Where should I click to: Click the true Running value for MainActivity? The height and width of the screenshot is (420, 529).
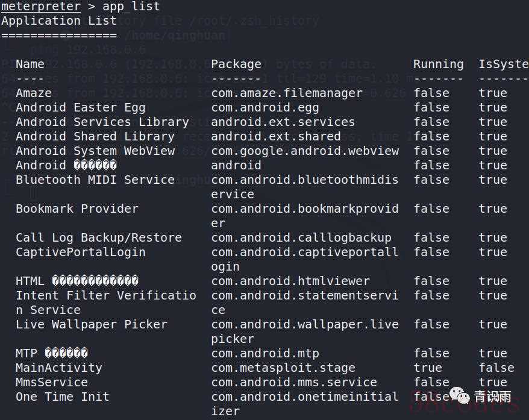[428, 368]
